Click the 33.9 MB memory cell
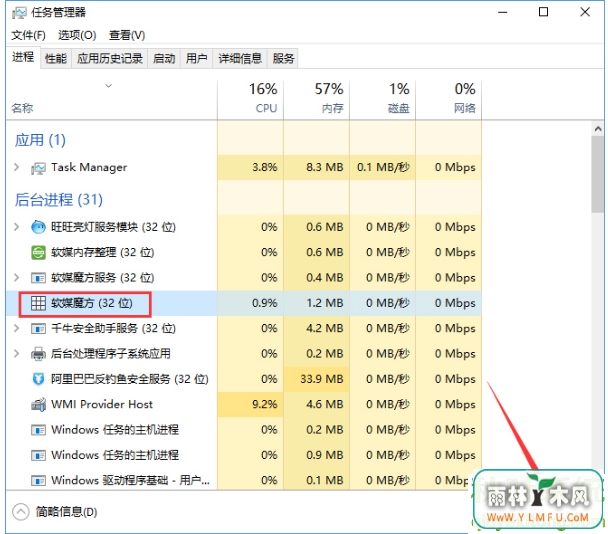The width and height of the screenshot is (608, 534). pos(316,379)
